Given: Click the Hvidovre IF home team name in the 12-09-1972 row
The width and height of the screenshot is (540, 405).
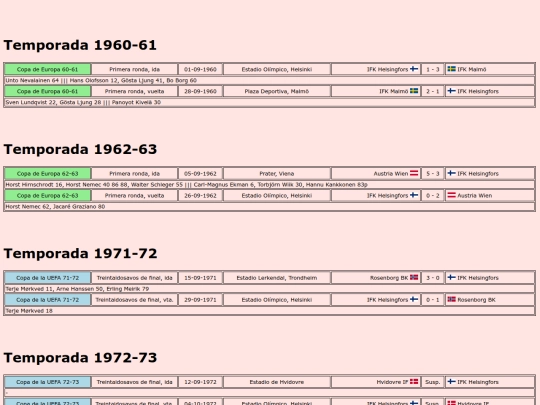Looking at the screenshot, I should [x=392, y=382].
